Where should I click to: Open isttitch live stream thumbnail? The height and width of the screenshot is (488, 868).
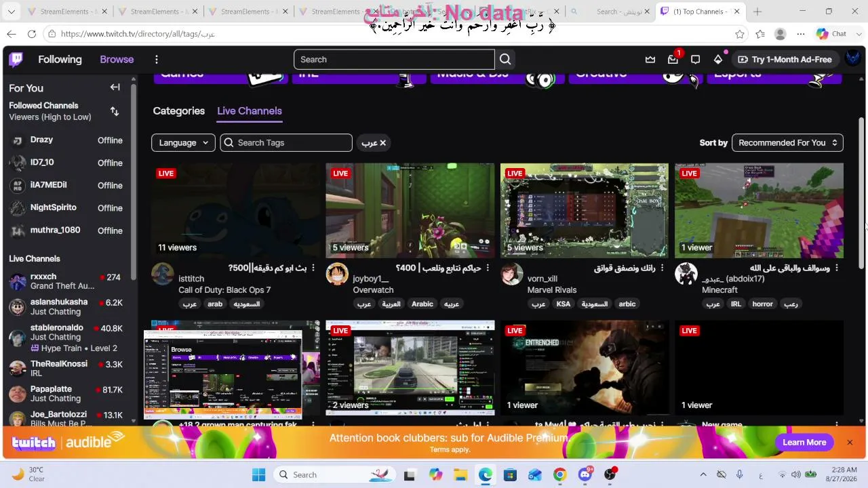[x=236, y=210]
